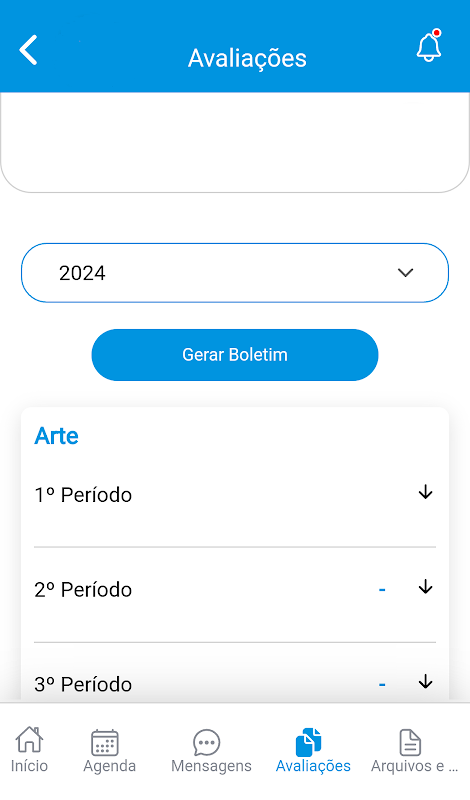Image resolution: width=470 pixels, height=800 pixels.
Task: Click the chevron in the year selector
Action: tap(406, 273)
